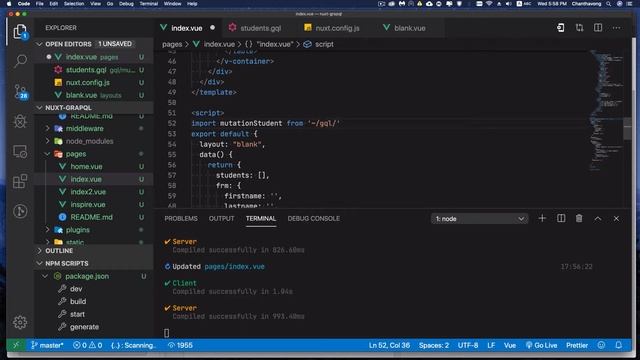
Task: Open the Terminal menu in the macOS menu bar
Action: [149, 4]
